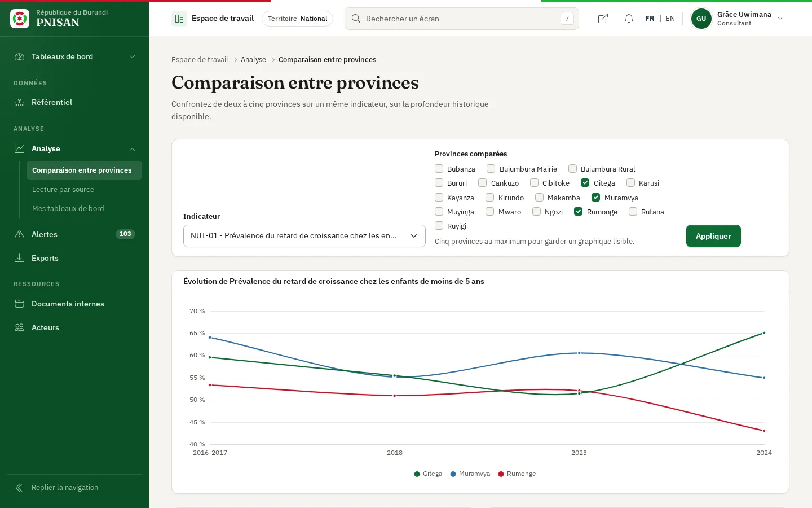The width and height of the screenshot is (812, 508).
Task: Uncheck the Muramvya province checkbox
Action: click(596, 198)
